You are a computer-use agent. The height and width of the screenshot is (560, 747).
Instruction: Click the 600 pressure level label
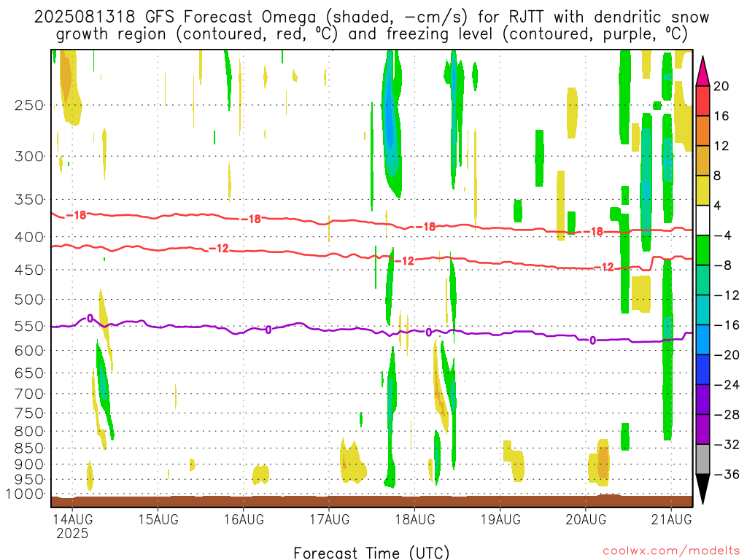tap(29, 351)
